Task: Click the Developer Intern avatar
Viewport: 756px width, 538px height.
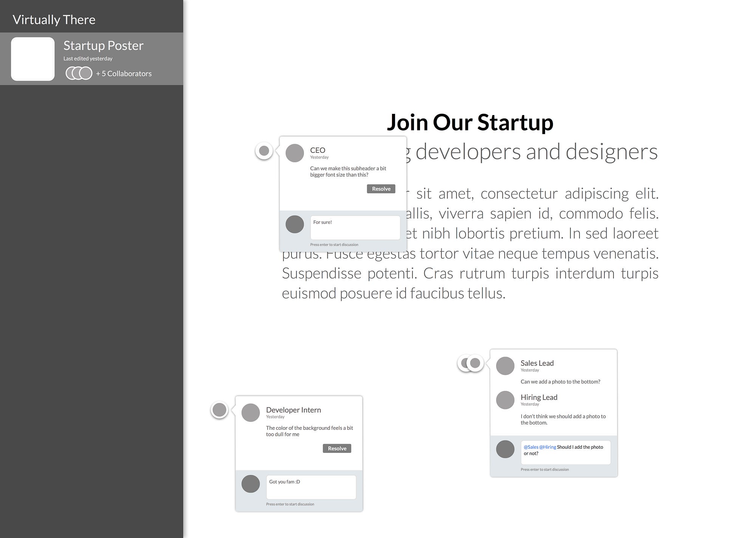Action: coord(251,413)
